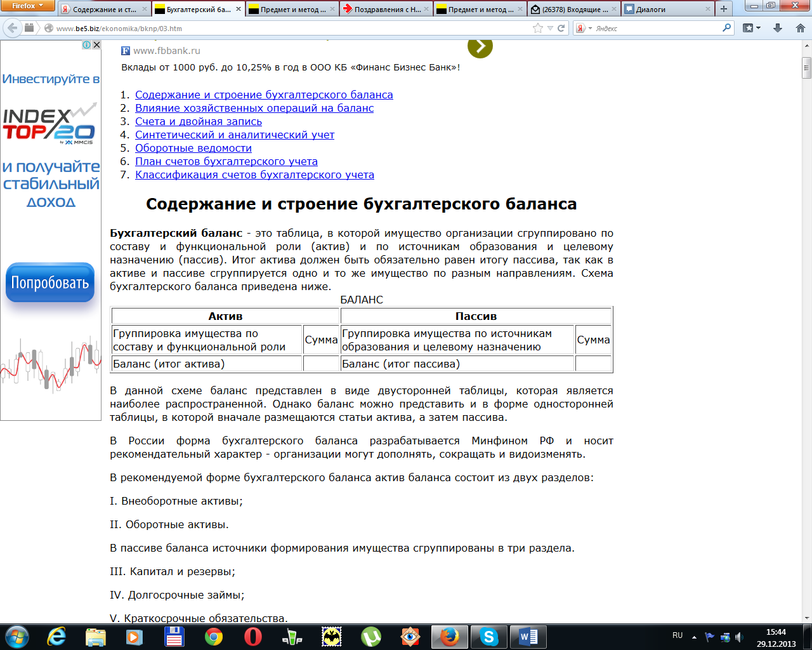The width and height of the screenshot is (812, 650).
Task: Open the RU language indicator
Action: 678,635
